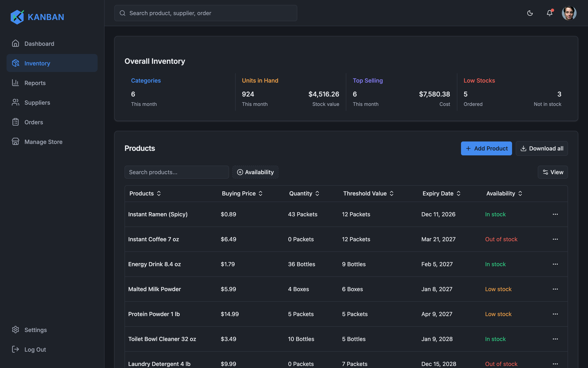Open actions menu for Laundry Detergent 4 lb
588x368 pixels.
pyautogui.click(x=555, y=364)
